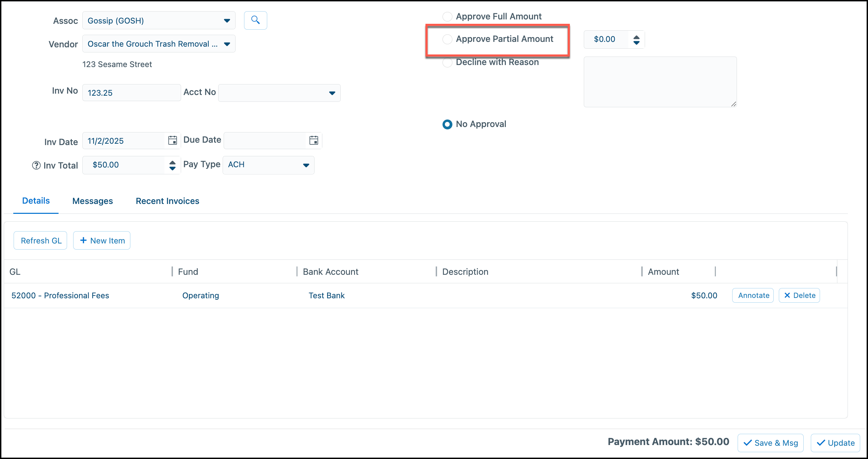Screen dimensions: 868x459
Task: Open the Pay Type dropdown showing ACH
Action: pos(268,165)
